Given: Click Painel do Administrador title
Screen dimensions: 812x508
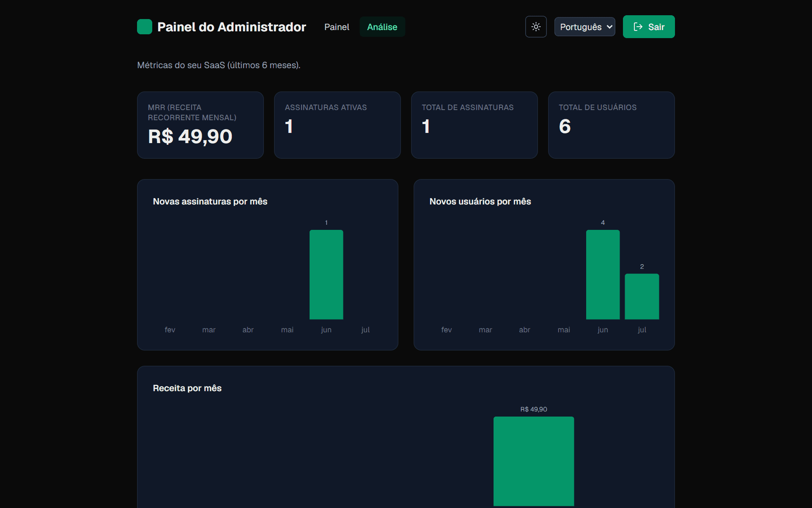Looking at the screenshot, I should click(x=232, y=27).
